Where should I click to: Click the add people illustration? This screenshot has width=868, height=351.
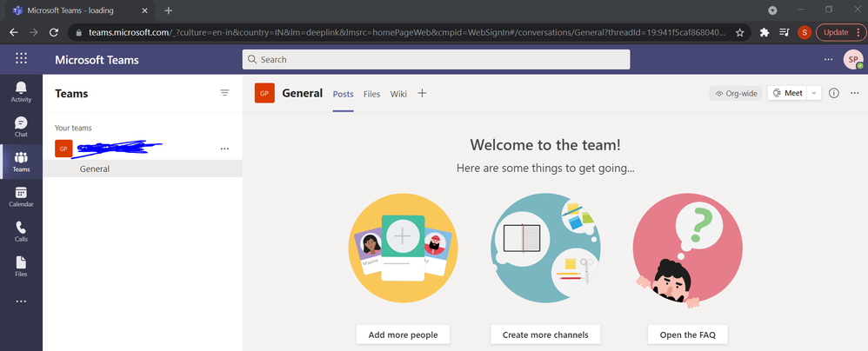(x=403, y=248)
